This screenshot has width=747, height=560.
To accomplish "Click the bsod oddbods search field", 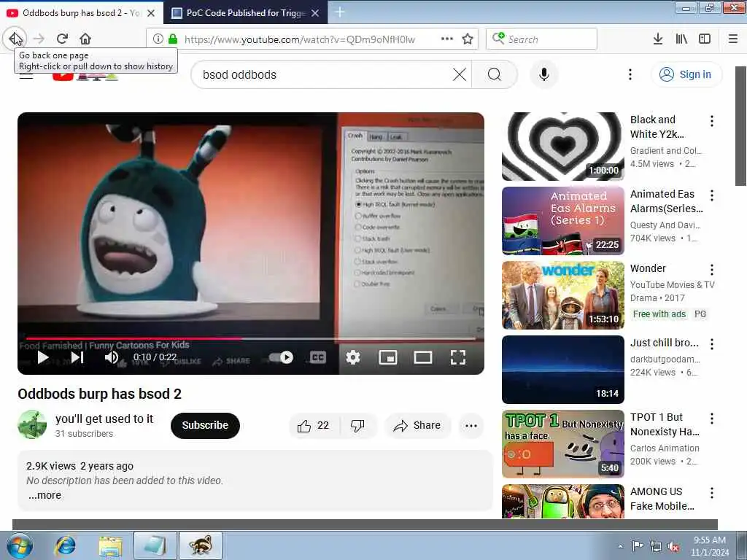I will click(x=324, y=74).
